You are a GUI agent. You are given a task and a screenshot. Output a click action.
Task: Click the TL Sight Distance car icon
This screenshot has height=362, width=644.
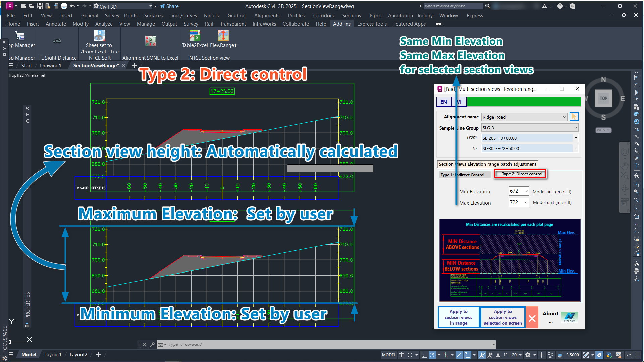point(57,41)
